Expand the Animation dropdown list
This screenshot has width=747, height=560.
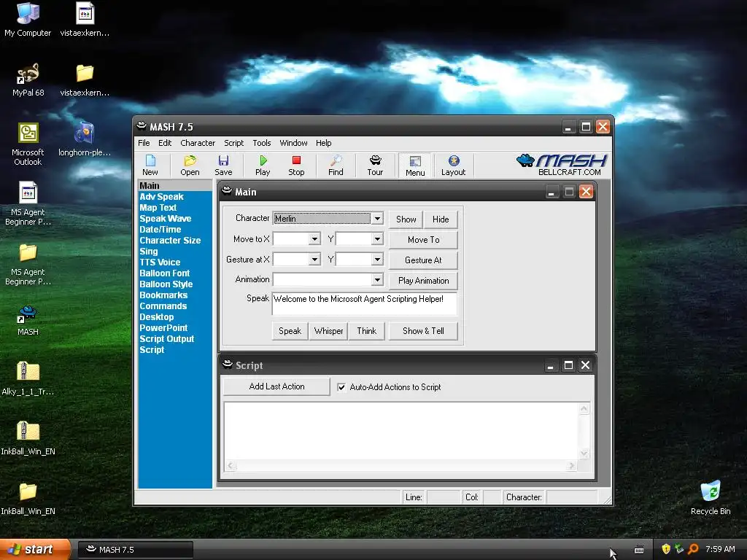click(377, 279)
